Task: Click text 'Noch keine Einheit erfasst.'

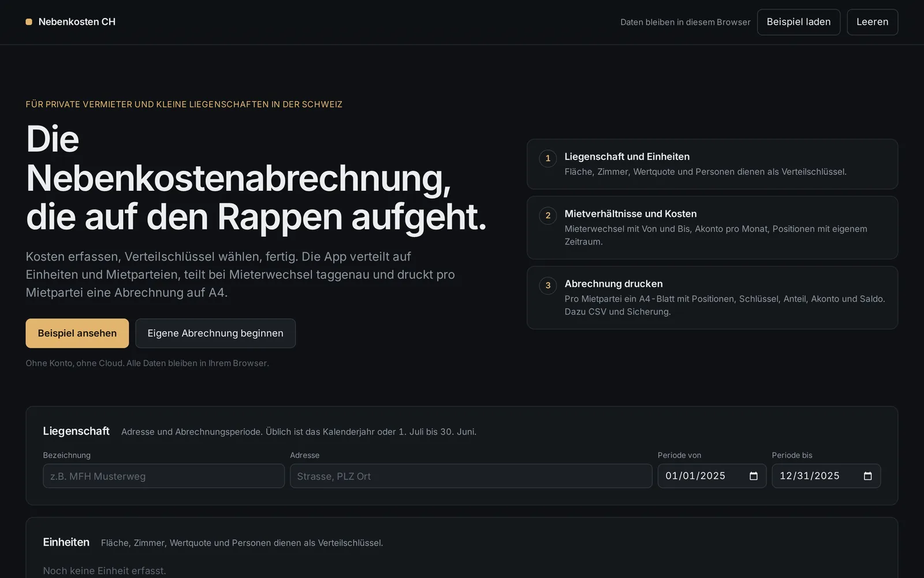Action: coord(105,570)
